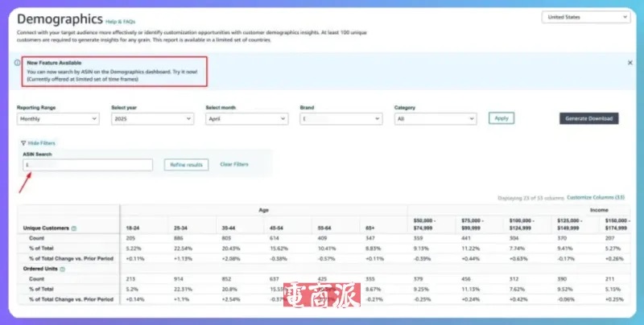
Task: Expand the Select month dropdown showing April
Action: (x=247, y=118)
